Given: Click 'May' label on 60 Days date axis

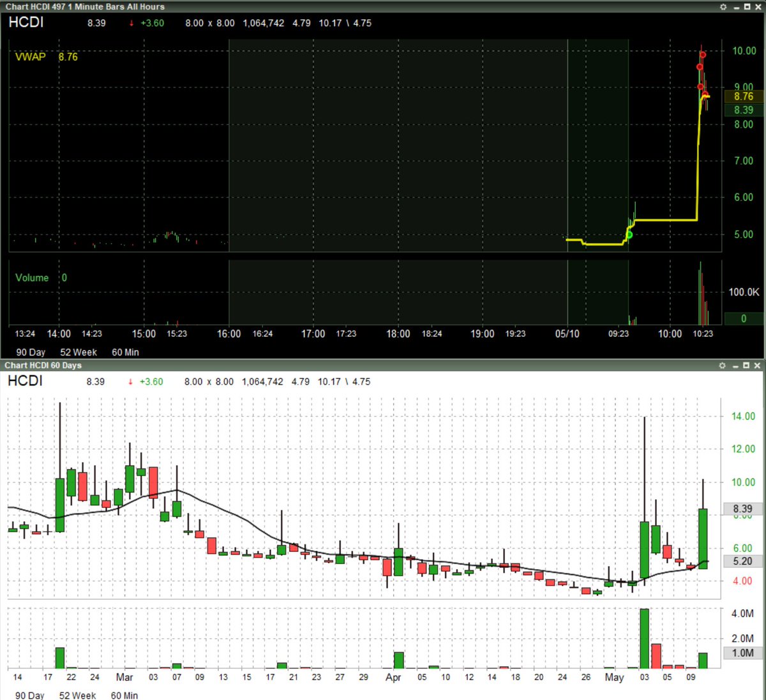Looking at the screenshot, I should (614, 677).
